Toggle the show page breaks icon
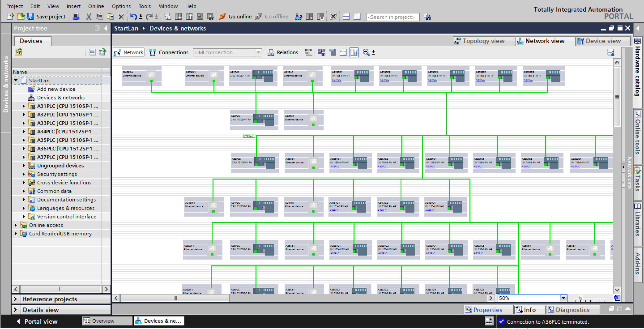 point(343,52)
